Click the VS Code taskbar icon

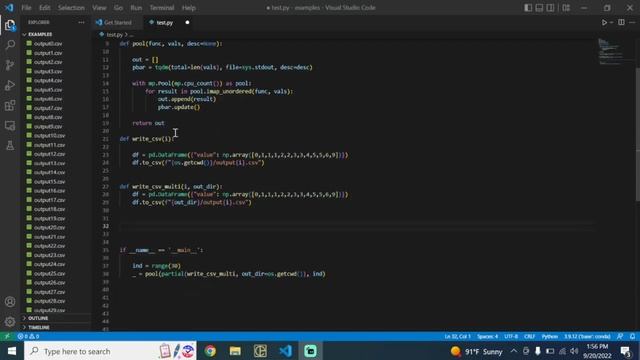[285, 351]
